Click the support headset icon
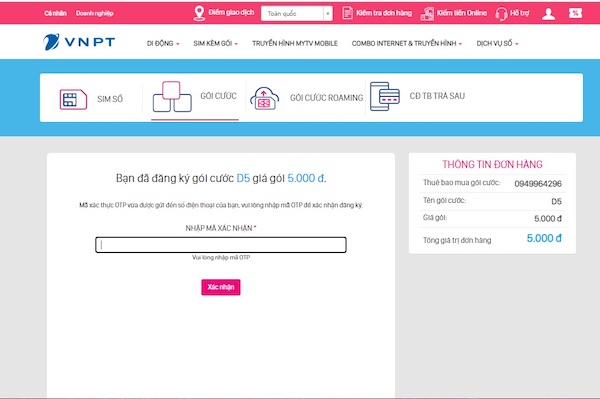The width and height of the screenshot is (600, 399). (501, 14)
